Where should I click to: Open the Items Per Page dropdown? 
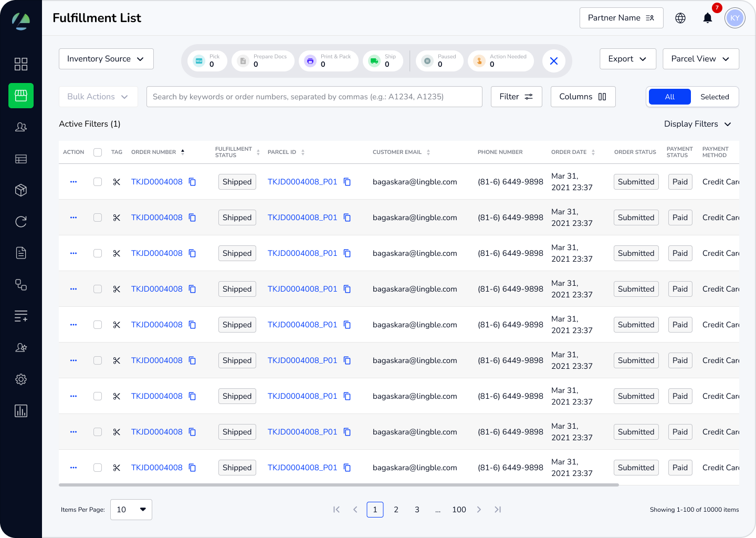131,510
